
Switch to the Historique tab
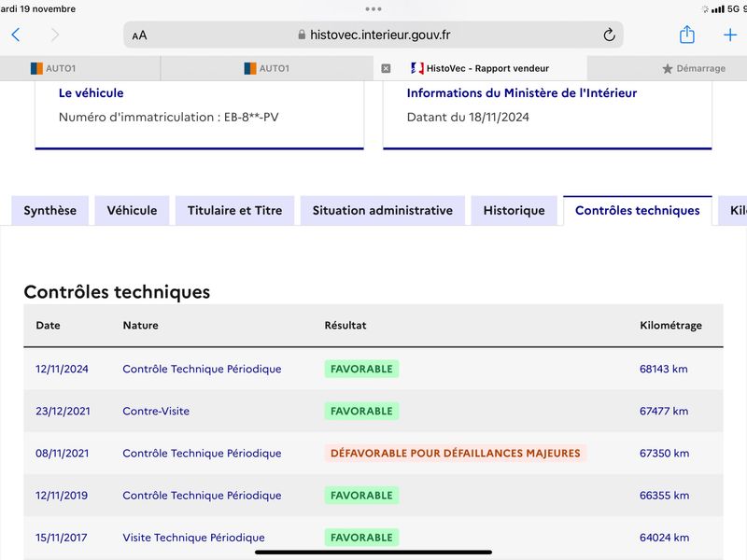point(514,211)
